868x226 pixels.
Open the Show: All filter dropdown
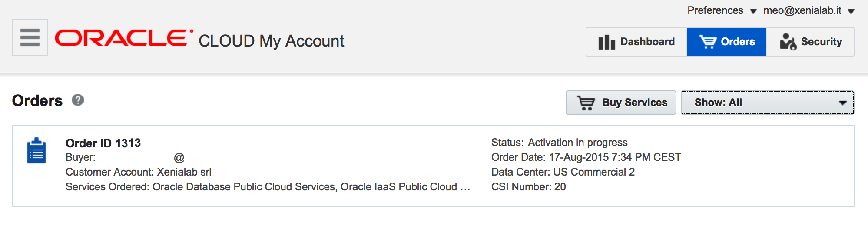pos(768,103)
